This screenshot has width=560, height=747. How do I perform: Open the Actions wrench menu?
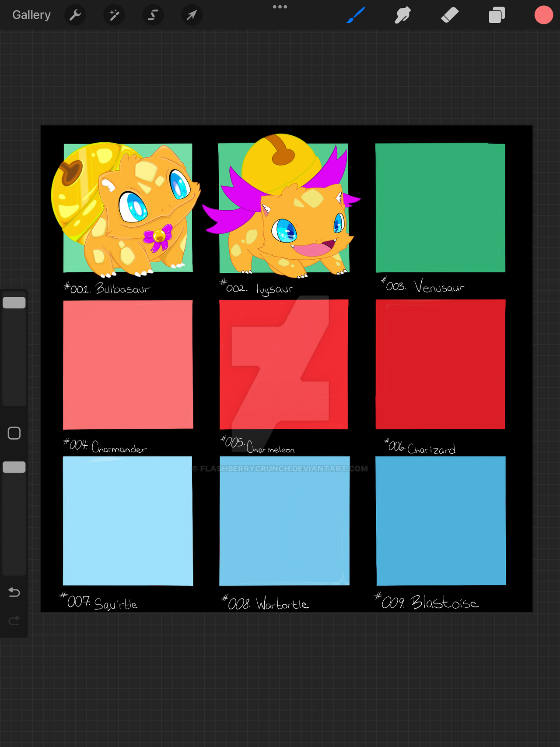pos(75,15)
